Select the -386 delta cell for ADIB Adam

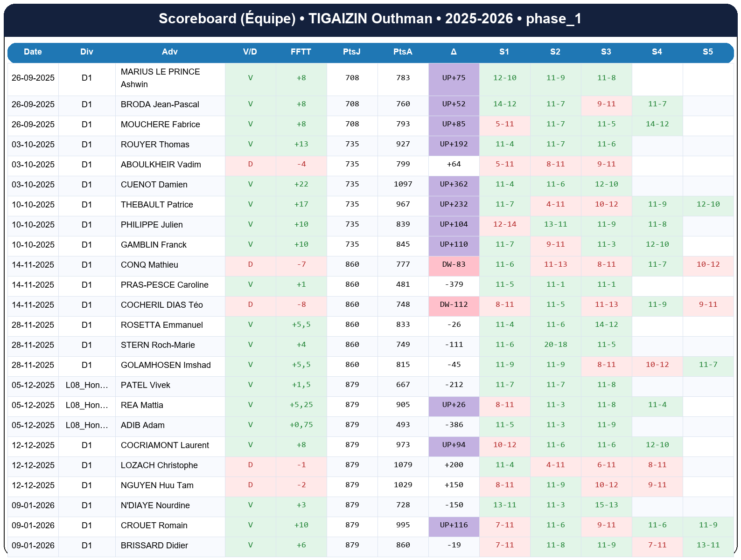[454, 425]
